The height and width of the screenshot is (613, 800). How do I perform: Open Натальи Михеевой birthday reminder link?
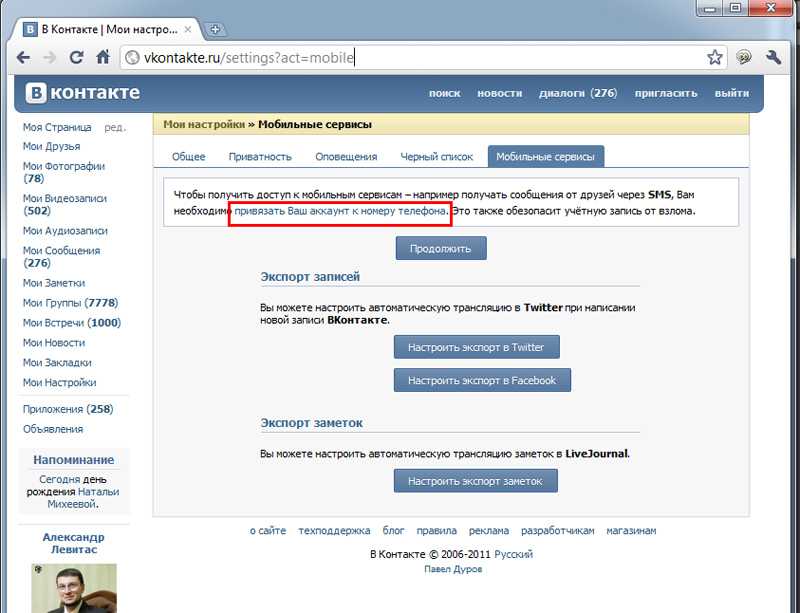tap(83, 498)
